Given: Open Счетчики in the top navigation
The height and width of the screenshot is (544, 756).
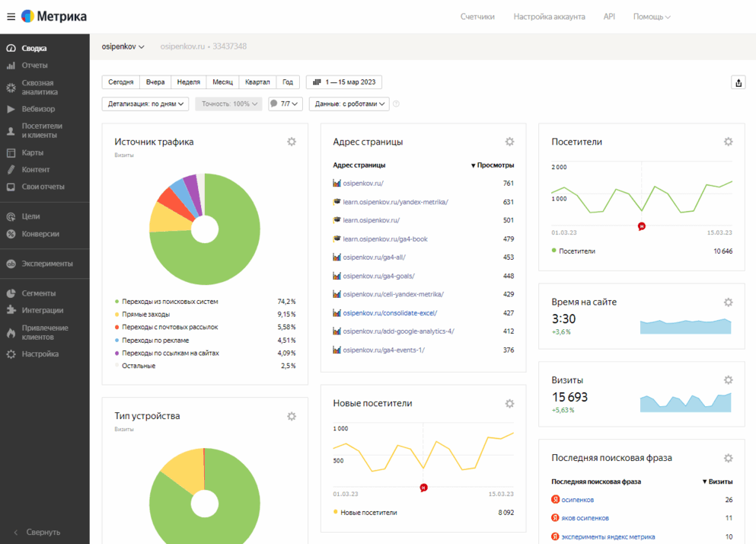Looking at the screenshot, I should (477, 17).
